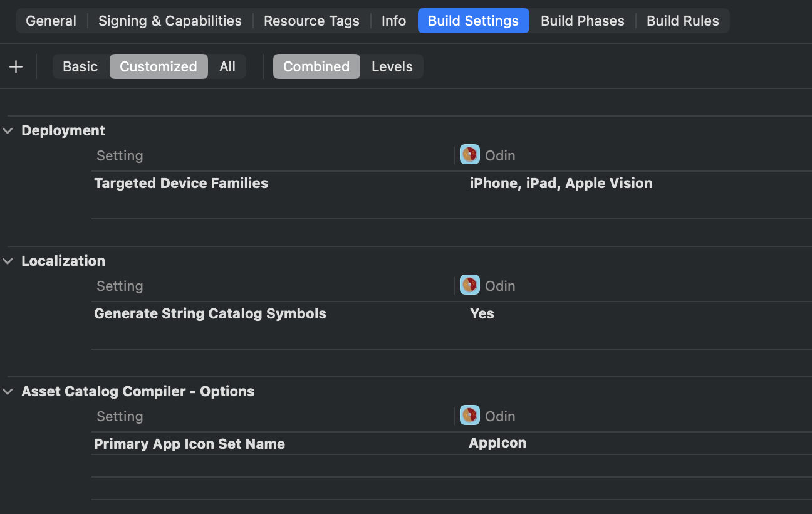This screenshot has height=514, width=812.
Task: Click Odin app icon in Localization section
Action: [469, 285]
